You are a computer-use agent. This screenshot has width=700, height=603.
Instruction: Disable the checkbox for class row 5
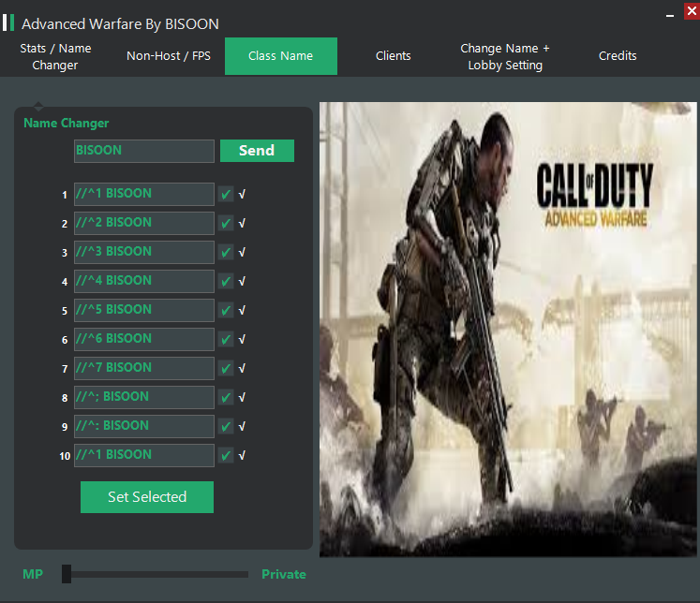[x=226, y=310]
